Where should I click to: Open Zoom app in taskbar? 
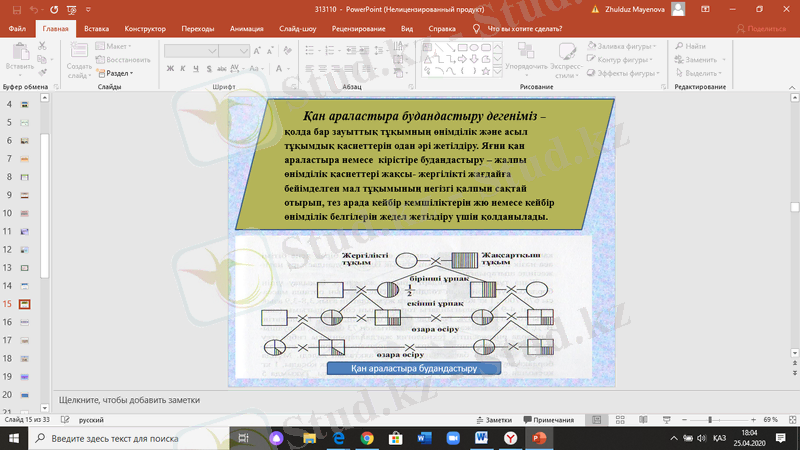[x=451, y=438]
